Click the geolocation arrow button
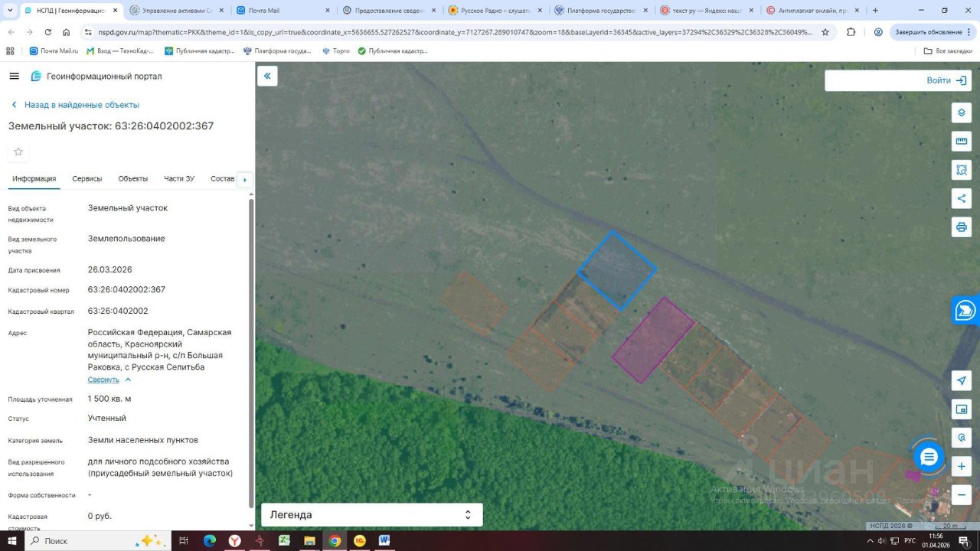Screen dimensions: 980x551 click(962, 380)
